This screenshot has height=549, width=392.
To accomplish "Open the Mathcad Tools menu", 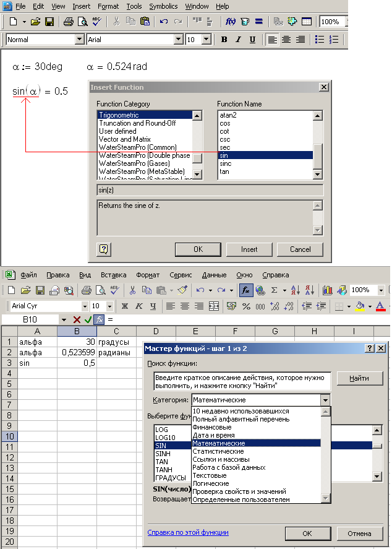I will (134, 6).
